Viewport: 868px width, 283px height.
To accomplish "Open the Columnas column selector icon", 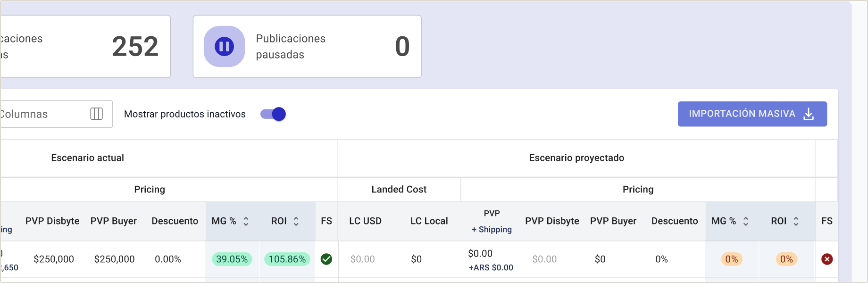I will 96,114.
